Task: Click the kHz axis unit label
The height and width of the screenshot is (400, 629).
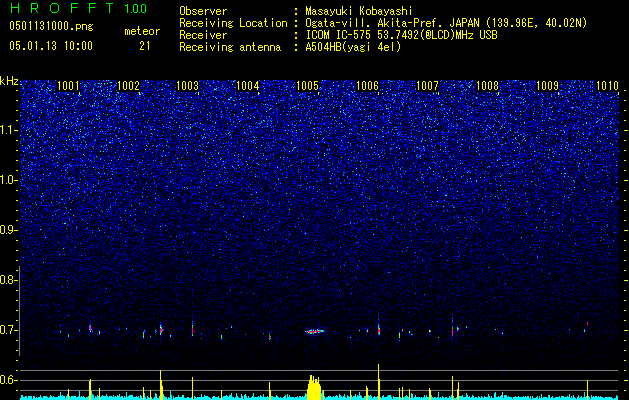Action: 9,81
